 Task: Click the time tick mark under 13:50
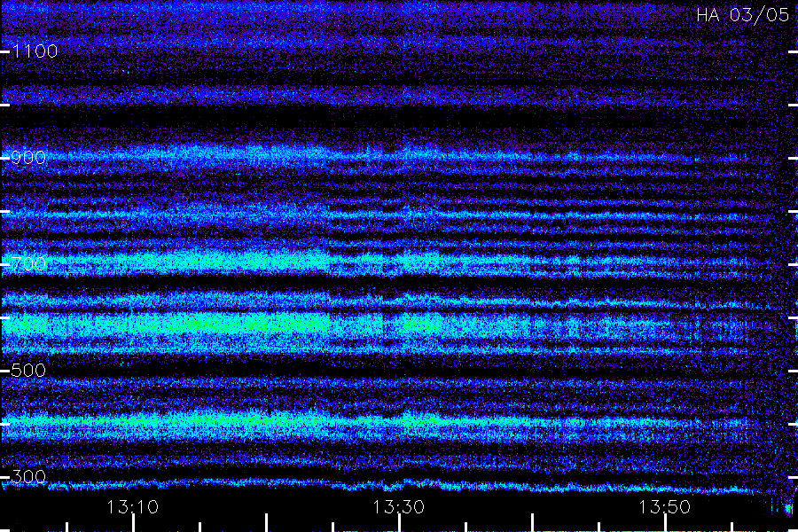[665, 523]
